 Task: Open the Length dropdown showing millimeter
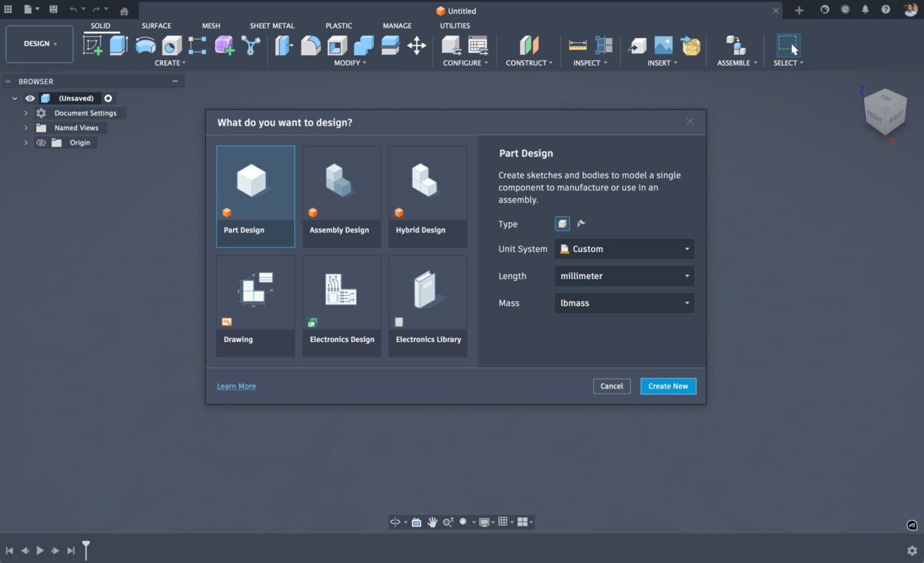tap(624, 275)
